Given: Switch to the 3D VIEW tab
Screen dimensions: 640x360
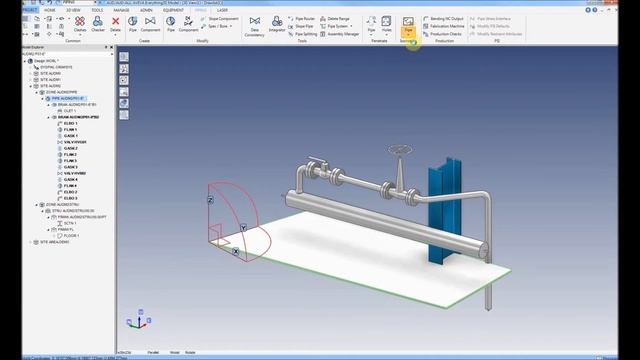Looking at the screenshot, I should pyautogui.click(x=73, y=10).
